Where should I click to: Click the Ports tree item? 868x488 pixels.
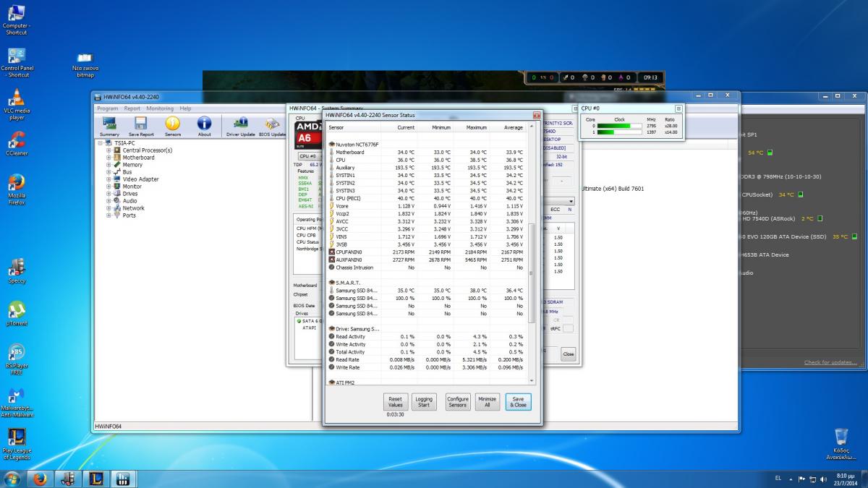point(129,215)
